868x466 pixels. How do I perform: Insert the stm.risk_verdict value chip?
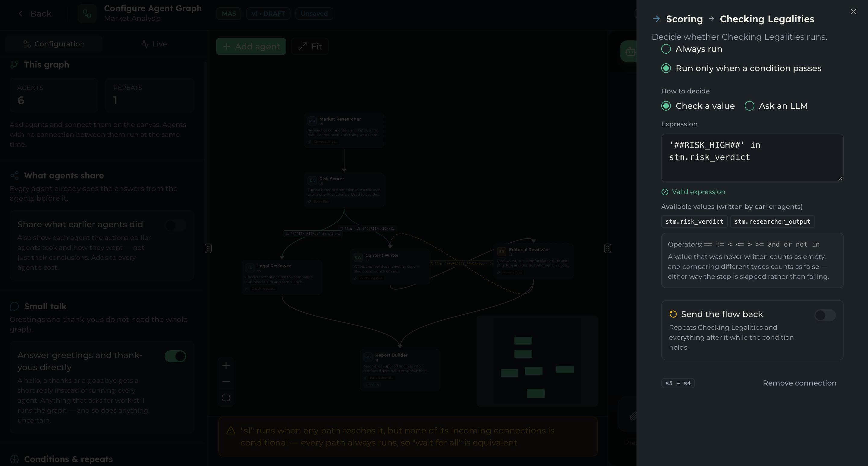(694, 221)
